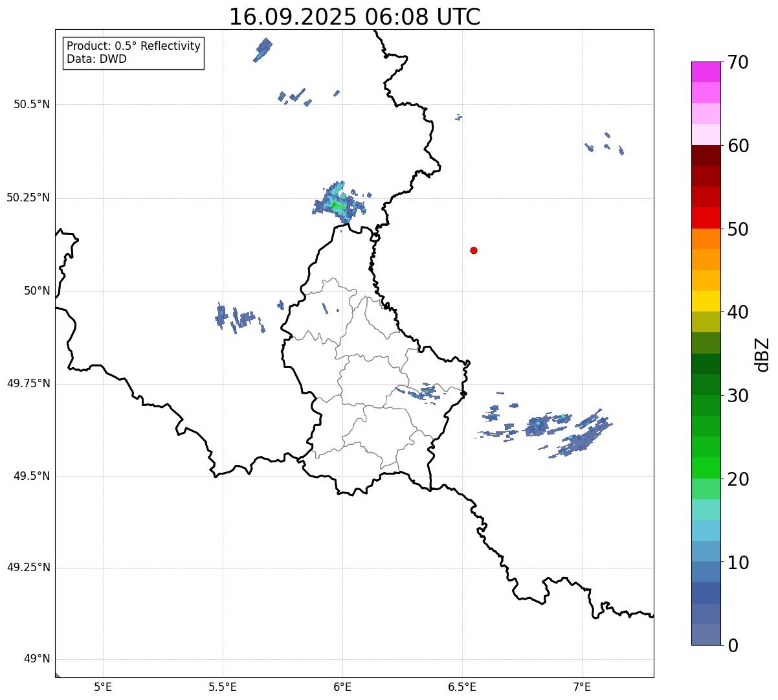Image resolution: width=778 pixels, height=700 pixels.
Task: Click the yellow colorbar segment near 40
Action: (x=706, y=301)
